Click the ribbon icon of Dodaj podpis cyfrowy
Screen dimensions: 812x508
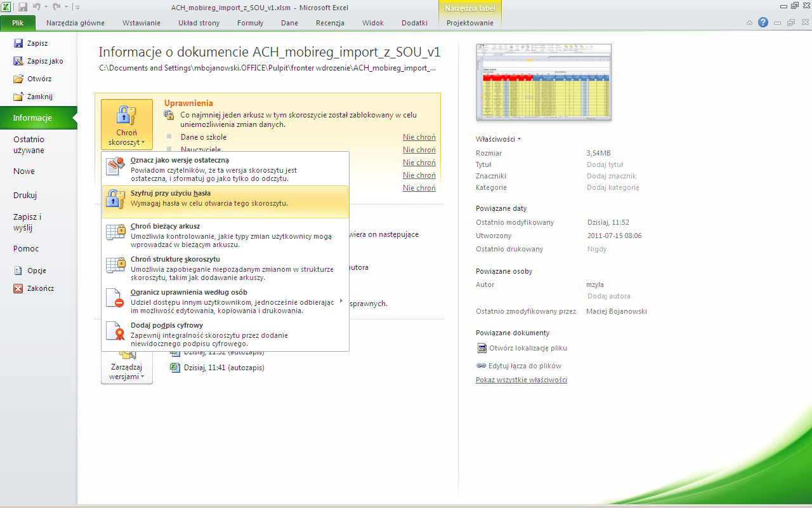tap(115, 331)
